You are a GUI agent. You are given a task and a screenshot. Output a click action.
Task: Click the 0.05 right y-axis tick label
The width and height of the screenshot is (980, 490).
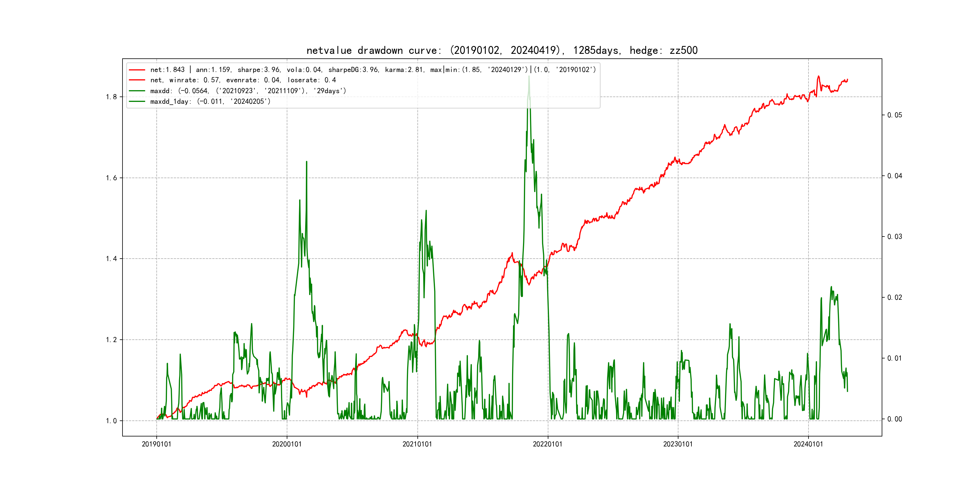pos(894,115)
